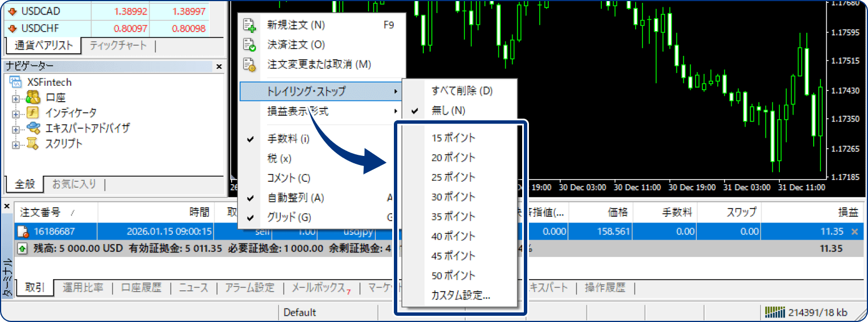Close the Terminal panel with its x button

(6, 207)
